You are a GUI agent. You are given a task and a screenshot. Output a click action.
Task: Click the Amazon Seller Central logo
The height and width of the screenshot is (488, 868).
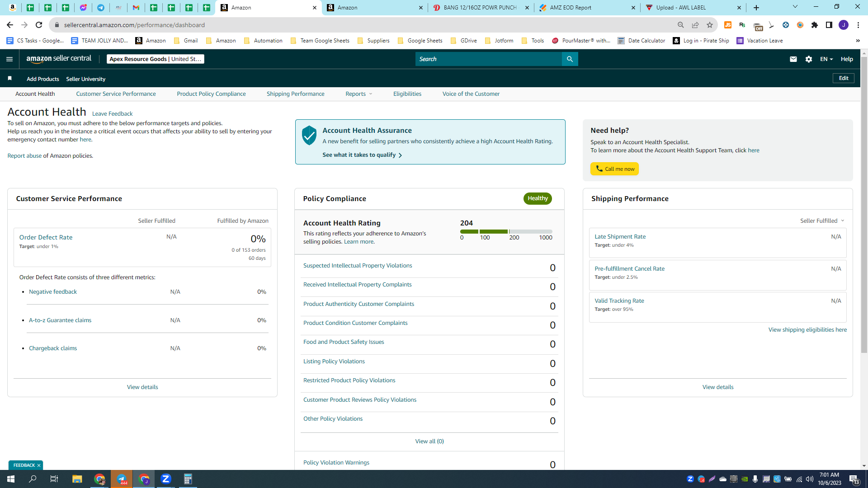59,59
